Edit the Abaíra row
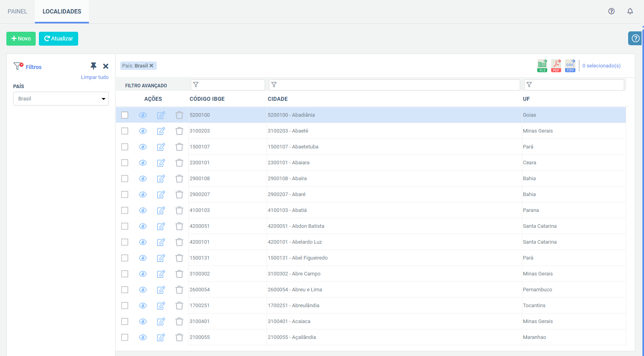This screenshot has height=356, width=644. (161, 179)
